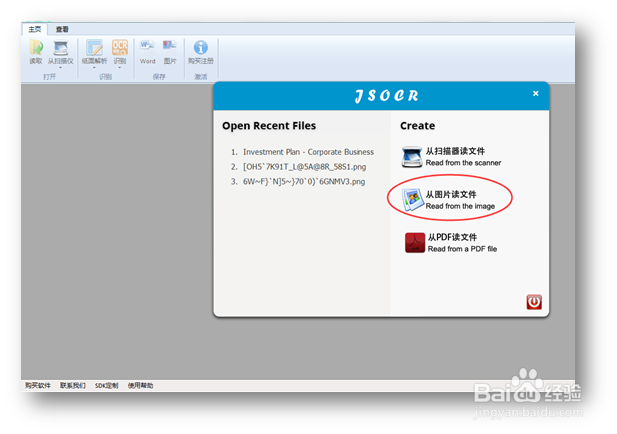Switch to the 主页 ribbon tab
The width and height of the screenshot is (617, 434).
35,29
